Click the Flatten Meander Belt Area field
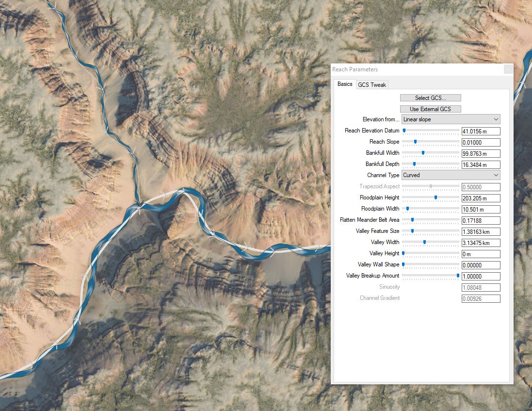This screenshot has width=532, height=411. point(480,221)
